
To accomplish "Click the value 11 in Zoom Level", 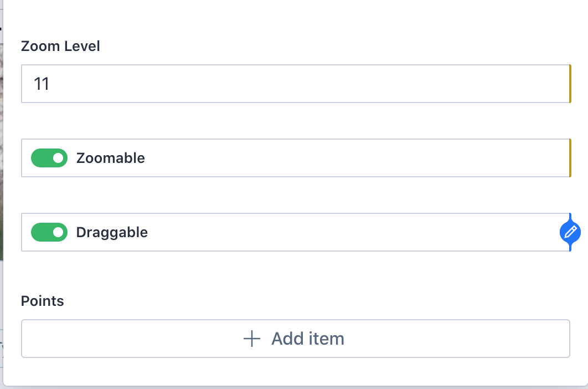I will tap(42, 84).
